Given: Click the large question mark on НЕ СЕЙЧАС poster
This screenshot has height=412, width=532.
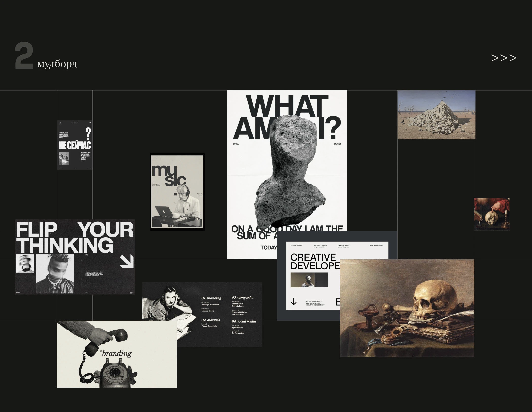Looking at the screenshot, I should pyautogui.click(x=88, y=134).
